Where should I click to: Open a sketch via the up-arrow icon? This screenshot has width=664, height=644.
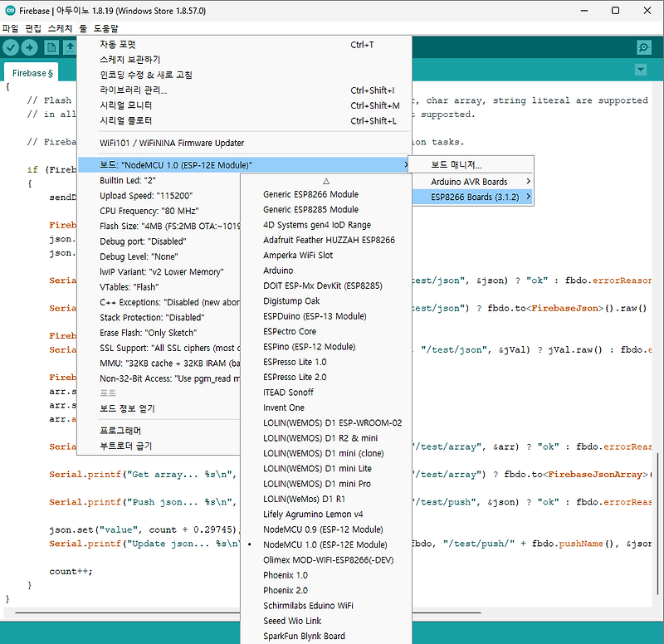[x=71, y=47]
